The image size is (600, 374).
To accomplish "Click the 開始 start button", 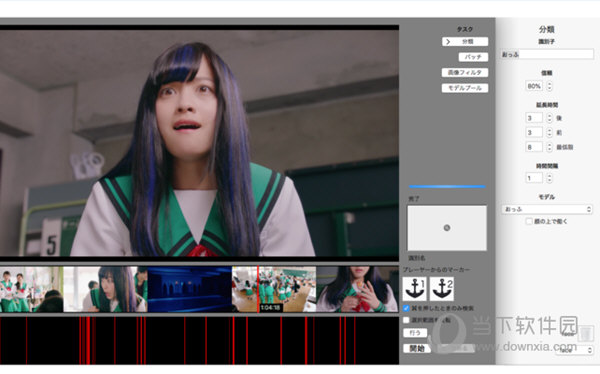I will [x=417, y=348].
